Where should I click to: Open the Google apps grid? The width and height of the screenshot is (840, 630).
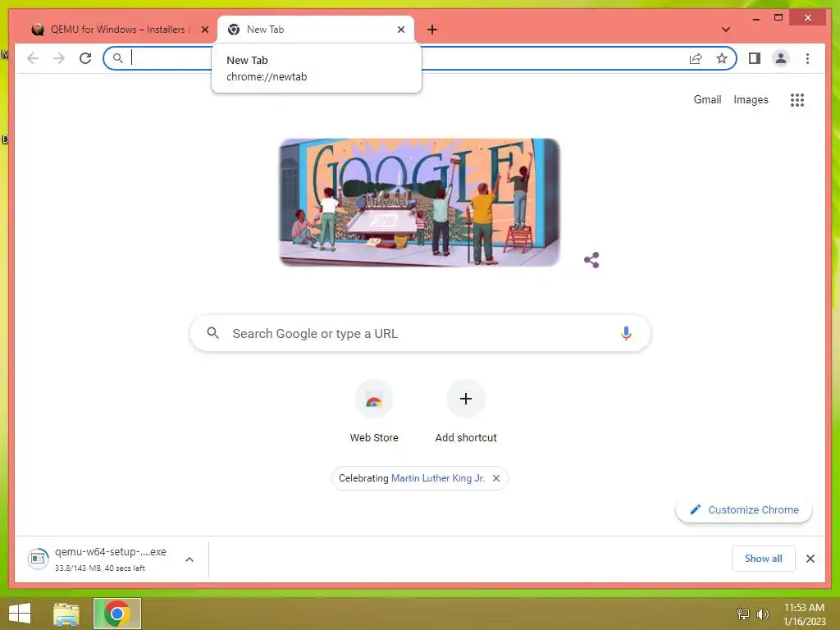coord(797,99)
